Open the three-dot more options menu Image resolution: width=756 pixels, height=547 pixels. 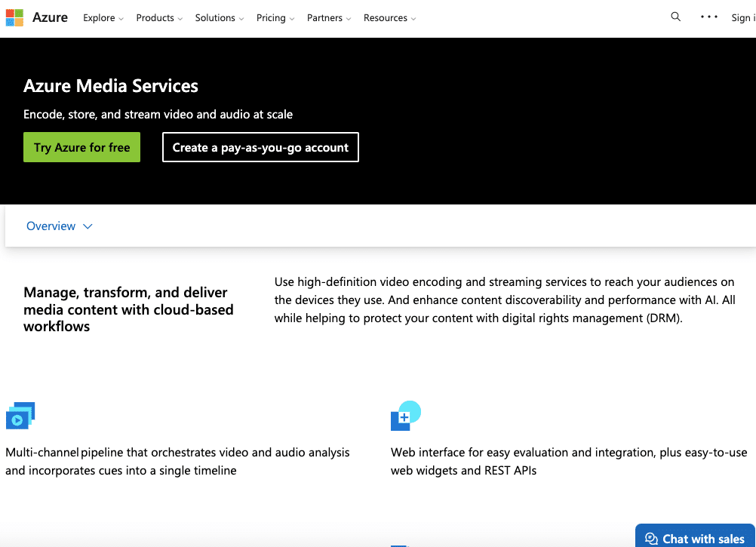pos(708,17)
